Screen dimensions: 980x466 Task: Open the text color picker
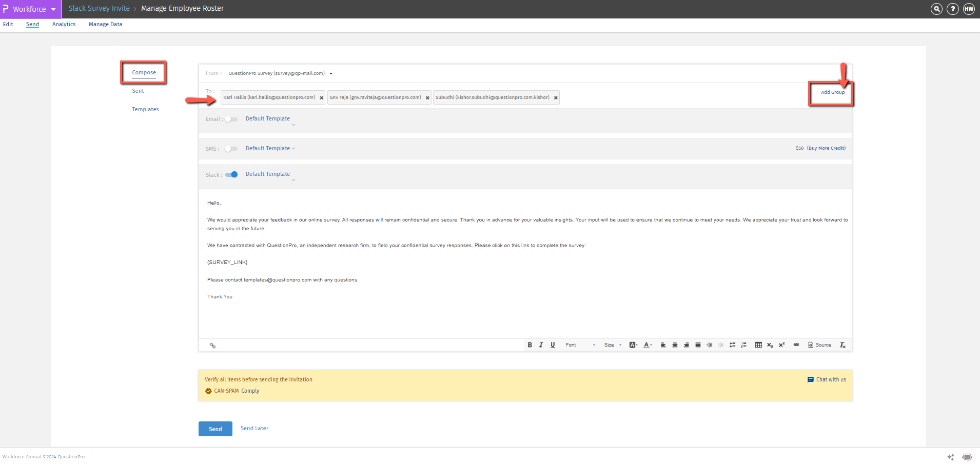click(647, 345)
